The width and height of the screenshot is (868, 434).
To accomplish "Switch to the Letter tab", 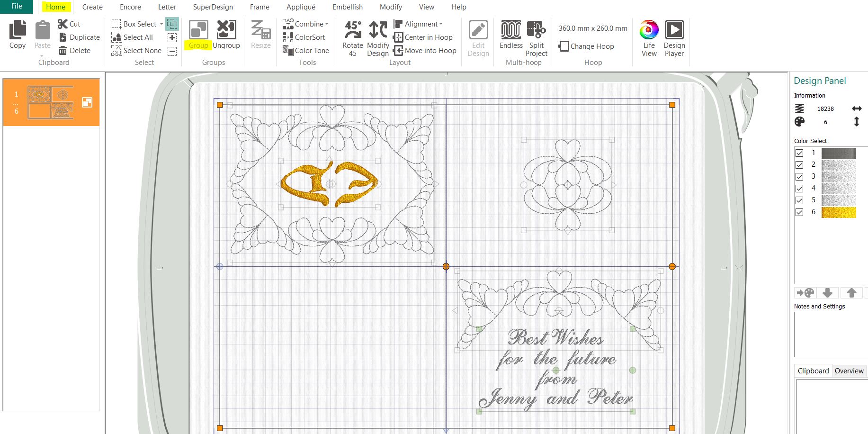I will [167, 7].
